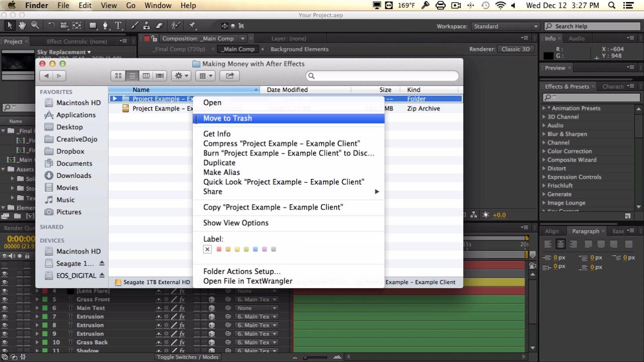This screenshot has height=362, width=644.
Task: Apply the blue label color
Action: (255, 249)
